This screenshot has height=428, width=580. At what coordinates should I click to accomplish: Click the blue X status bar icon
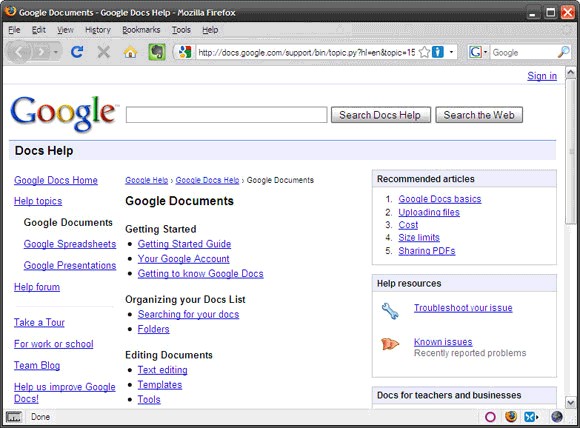click(530, 417)
